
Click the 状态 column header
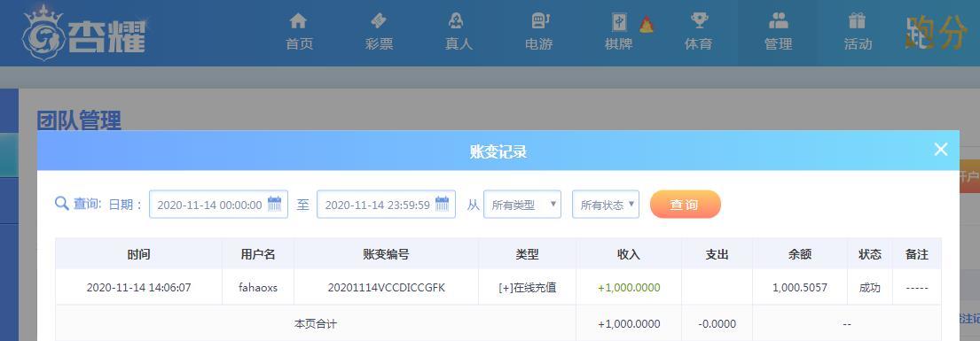(x=869, y=254)
